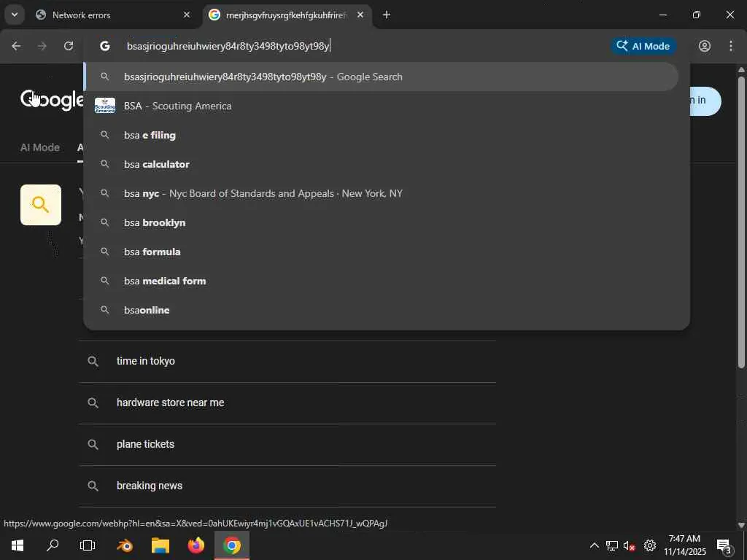The height and width of the screenshot is (560, 747).
Task: Pick the bsa brooklyn suggestion
Action: (x=381, y=222)
